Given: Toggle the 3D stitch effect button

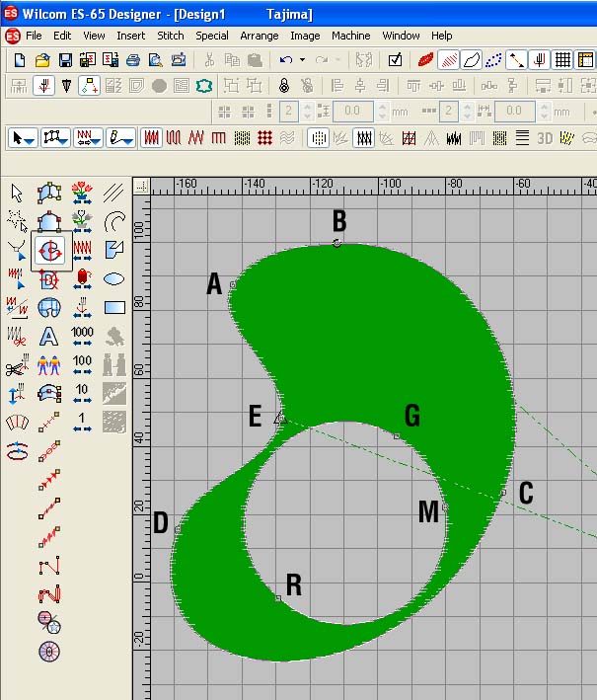Looking at the screenshot, I should click(x=545, y=137).
